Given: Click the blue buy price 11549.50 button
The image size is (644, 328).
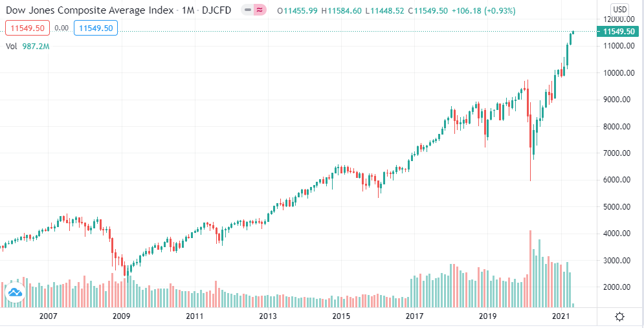Looking at the screenshot, I should [94, 28].
